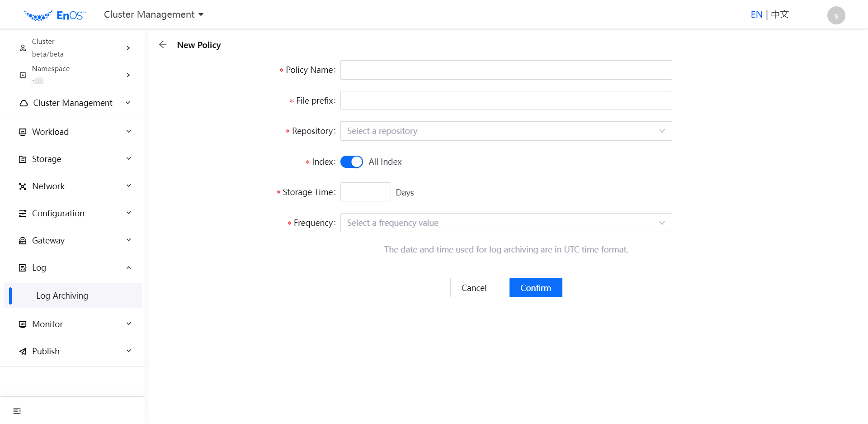Open the Frequency value dropdown
The width and height of the screenshot is (868, 424).
tap(505, 223)
